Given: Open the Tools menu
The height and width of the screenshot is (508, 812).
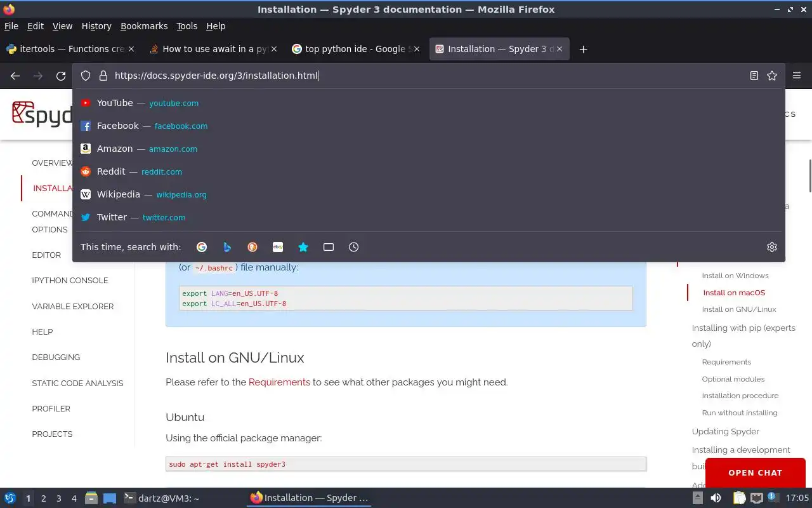Looking at the screenshot, I should (x=187, y=26).
